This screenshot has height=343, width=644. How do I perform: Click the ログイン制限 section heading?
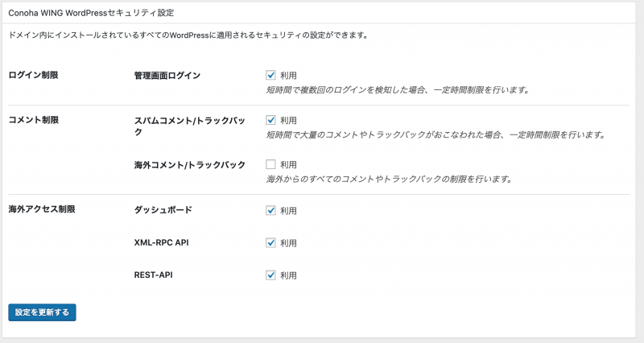[33, 75]
